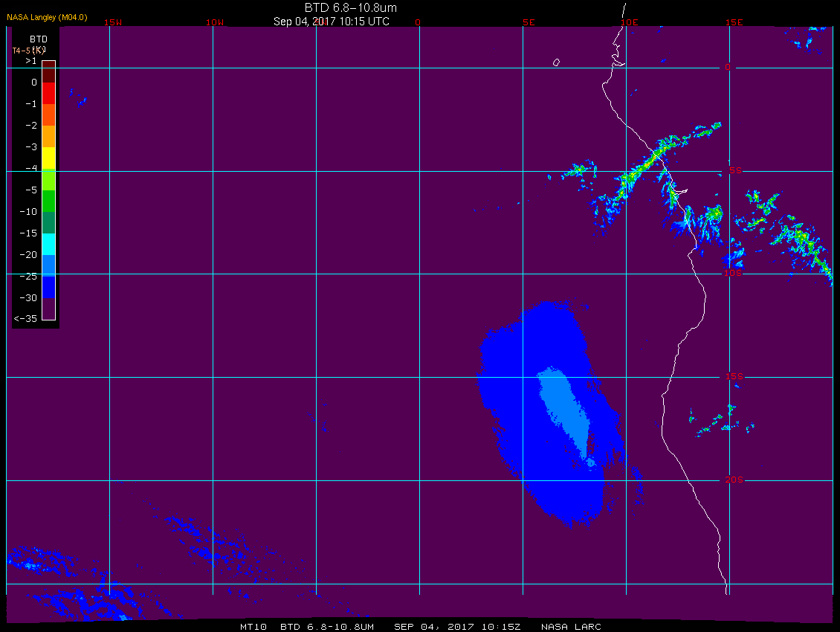
Task: Pick the dark maroon legend swatch
Action: pyautogui.click(x=49, y=72)
